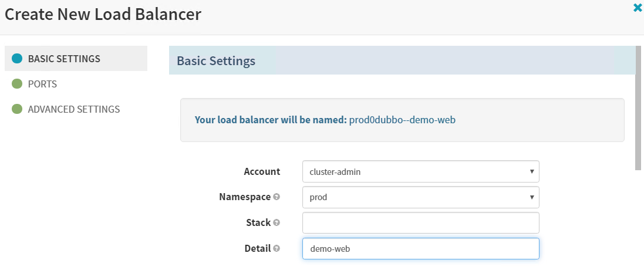Click the blue circle beside Basic Settings

tap(17, 59)
